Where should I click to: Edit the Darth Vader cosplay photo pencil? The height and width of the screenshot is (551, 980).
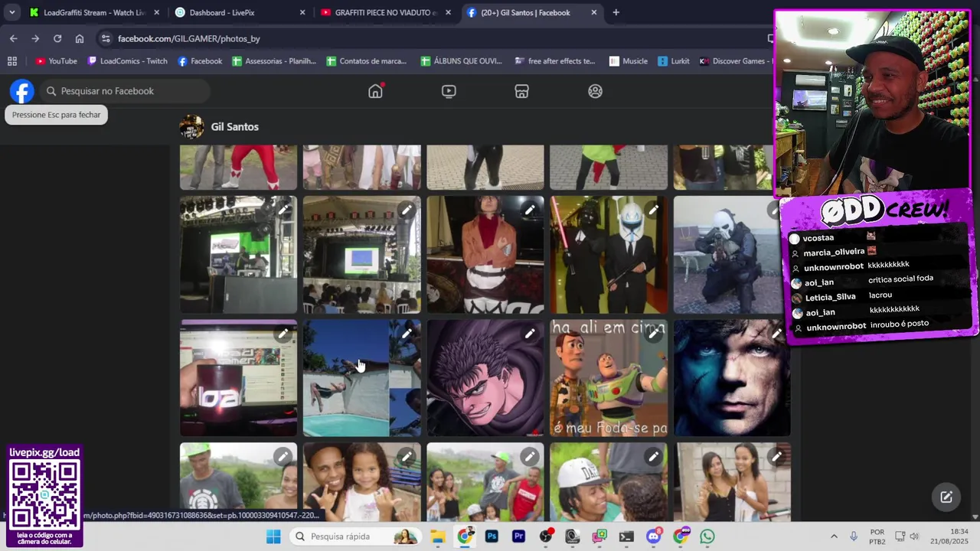click(x=653, y=210)
